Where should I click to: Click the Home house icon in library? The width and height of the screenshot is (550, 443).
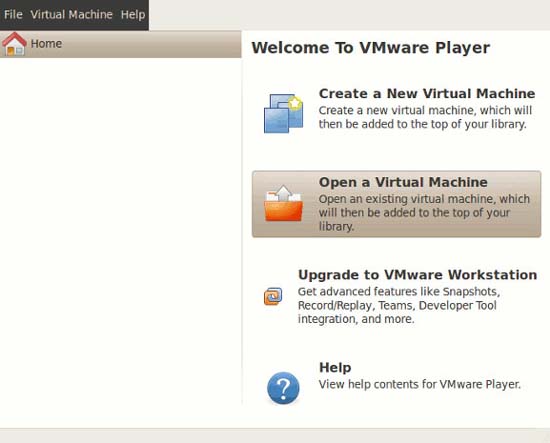[x=14, y=44]
